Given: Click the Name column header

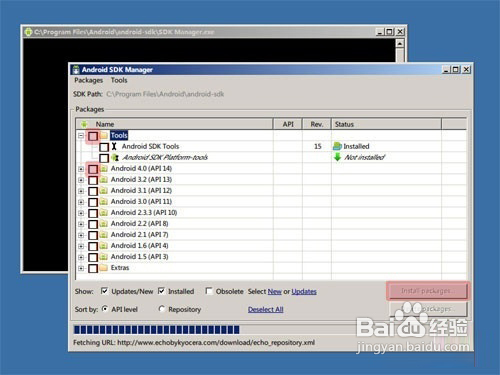Looking at the screenshot, I should coord(175,124).
